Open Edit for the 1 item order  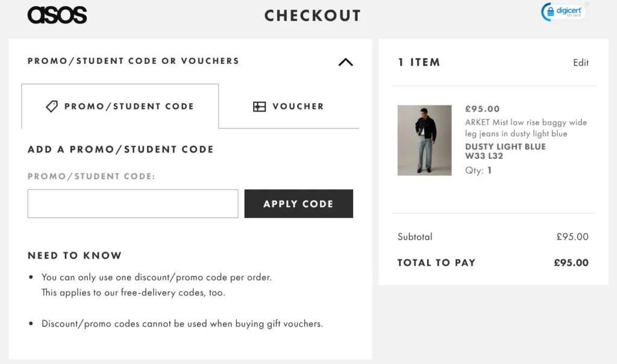(581, 62)
